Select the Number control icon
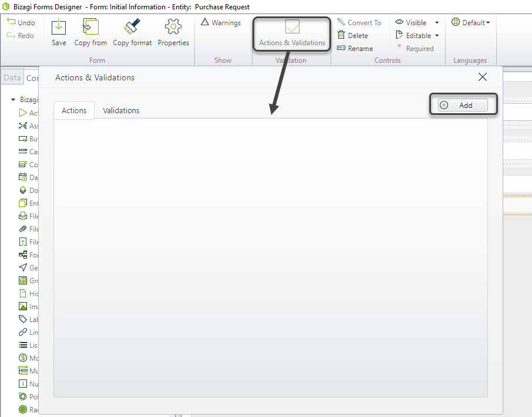 point(23,384)
